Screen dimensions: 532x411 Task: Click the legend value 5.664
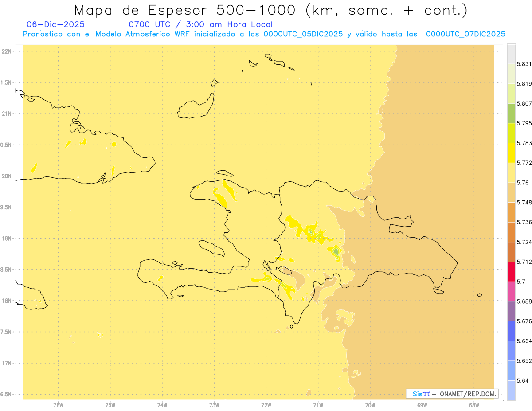click(x=524, y=341)
